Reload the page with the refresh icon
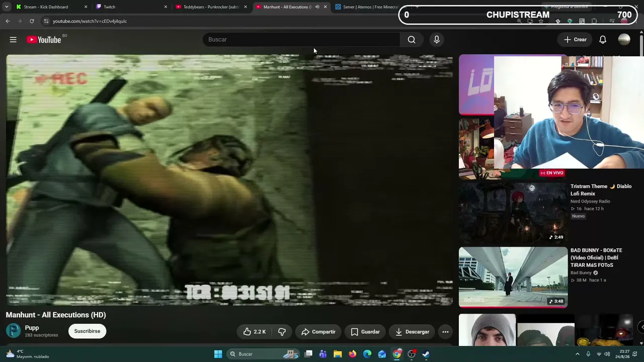The image size is (644, 362). point(32,21)
